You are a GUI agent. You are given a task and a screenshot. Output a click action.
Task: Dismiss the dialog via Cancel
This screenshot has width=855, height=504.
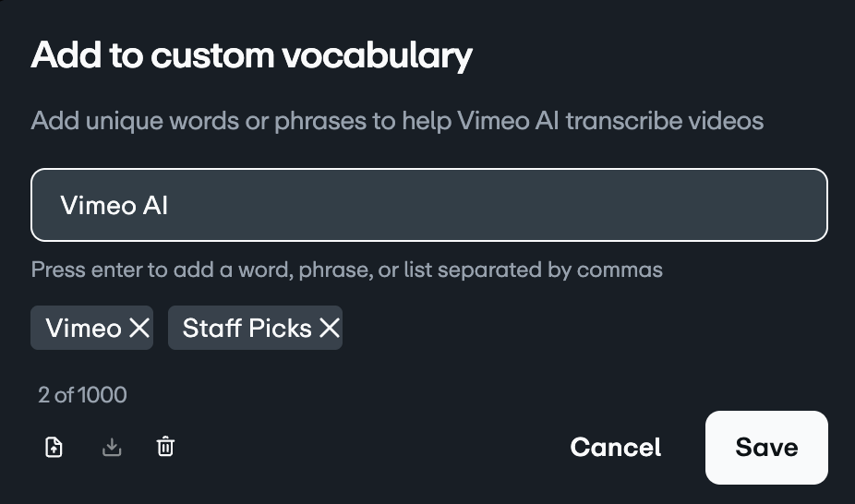[616, 448]
